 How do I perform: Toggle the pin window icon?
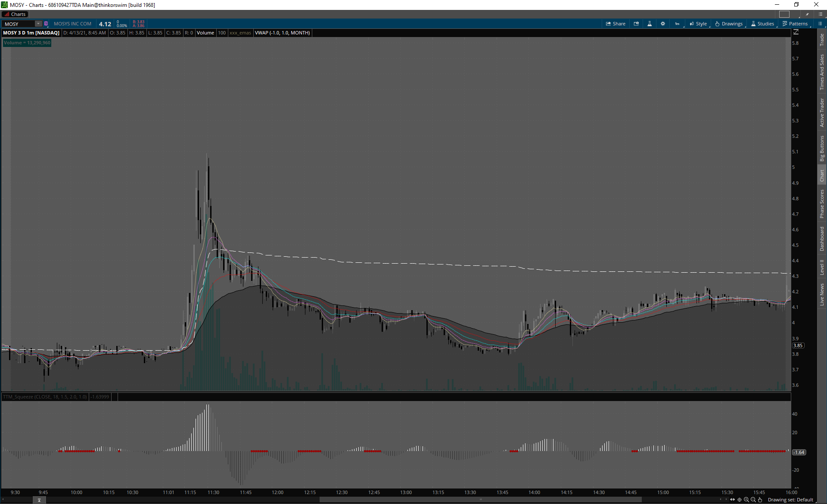point(807,14)
